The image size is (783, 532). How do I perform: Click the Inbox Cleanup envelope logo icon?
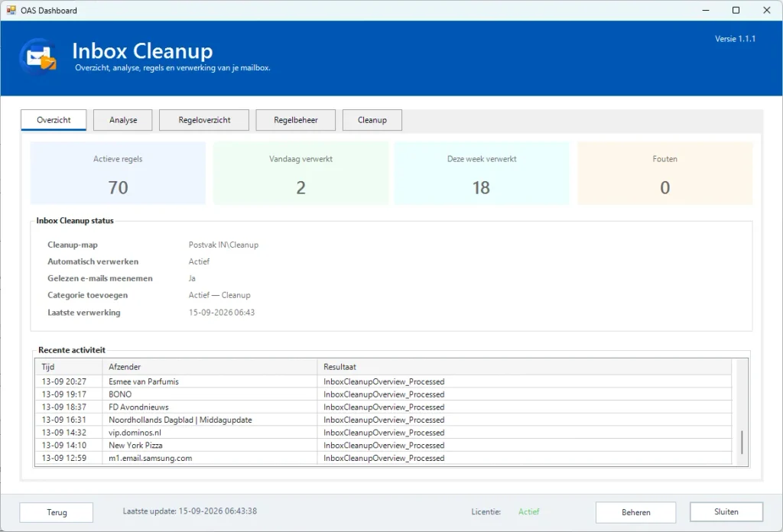(x=38, y=57)
